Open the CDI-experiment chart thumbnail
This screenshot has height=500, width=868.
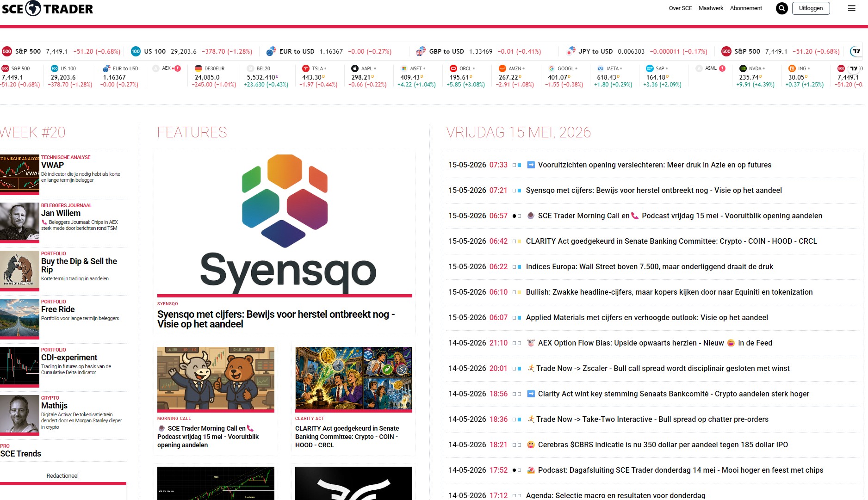19,367
